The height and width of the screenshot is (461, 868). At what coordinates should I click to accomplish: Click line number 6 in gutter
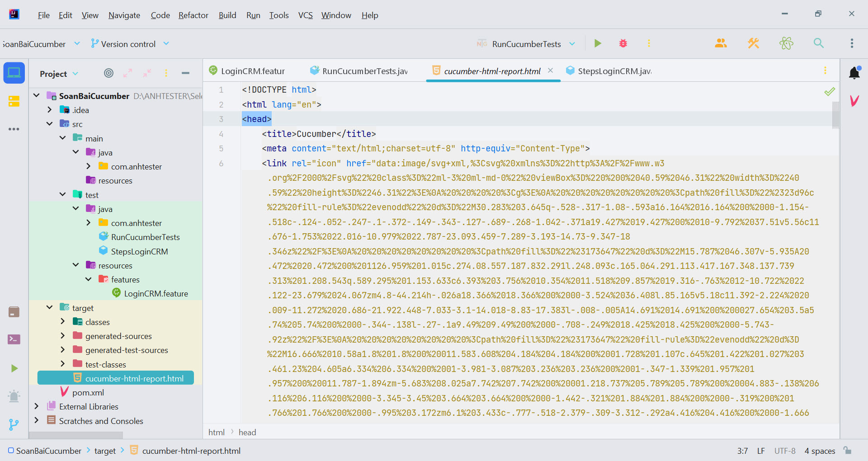[x=221, y=163]
